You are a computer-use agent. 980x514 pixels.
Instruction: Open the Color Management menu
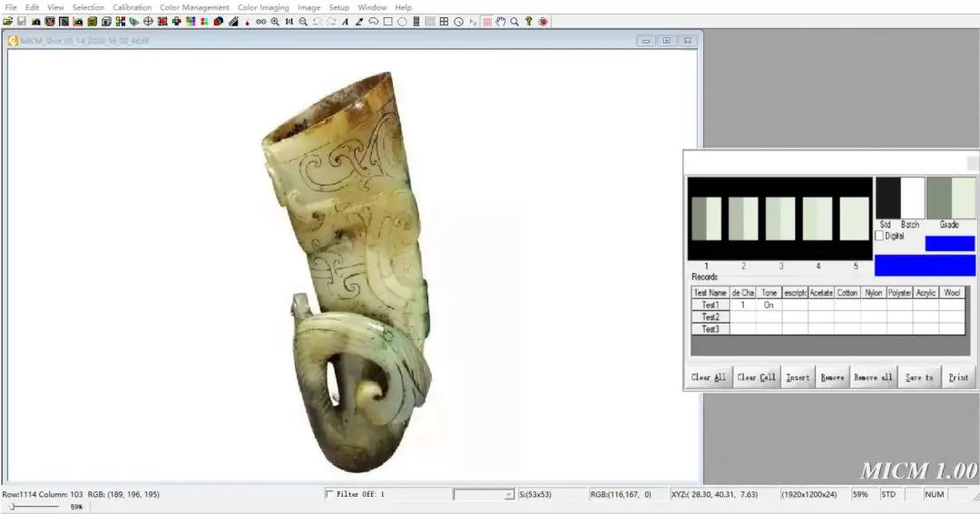pos(194,7)
